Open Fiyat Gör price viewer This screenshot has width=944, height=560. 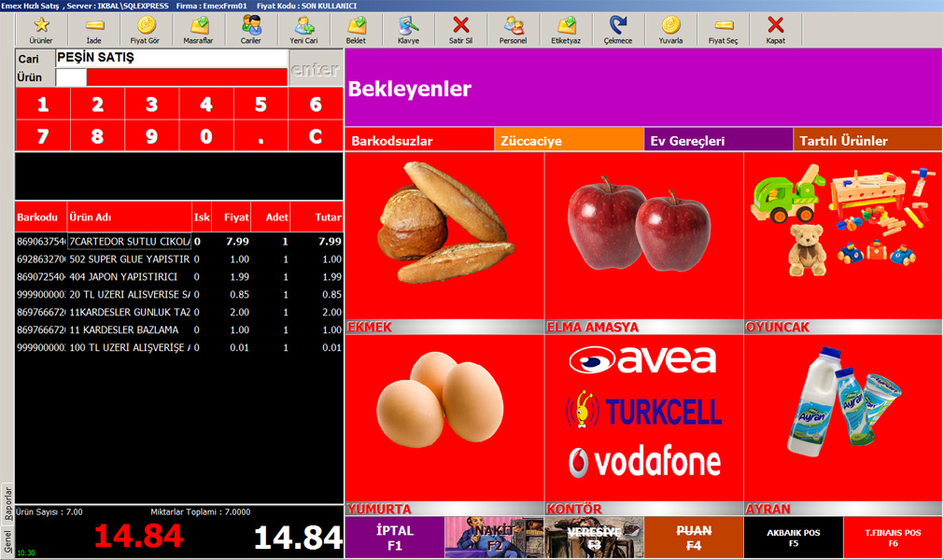click(x=146, y=30)
